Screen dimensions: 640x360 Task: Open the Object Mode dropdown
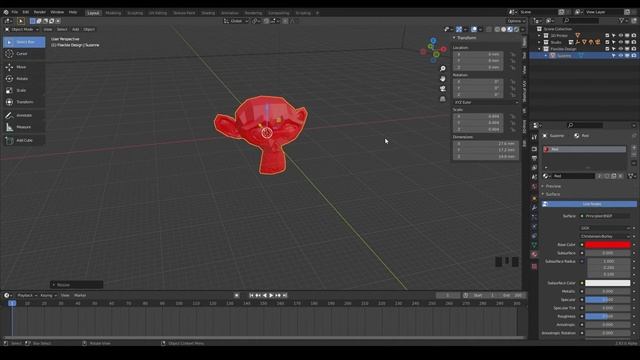click(x=22, y=29)
